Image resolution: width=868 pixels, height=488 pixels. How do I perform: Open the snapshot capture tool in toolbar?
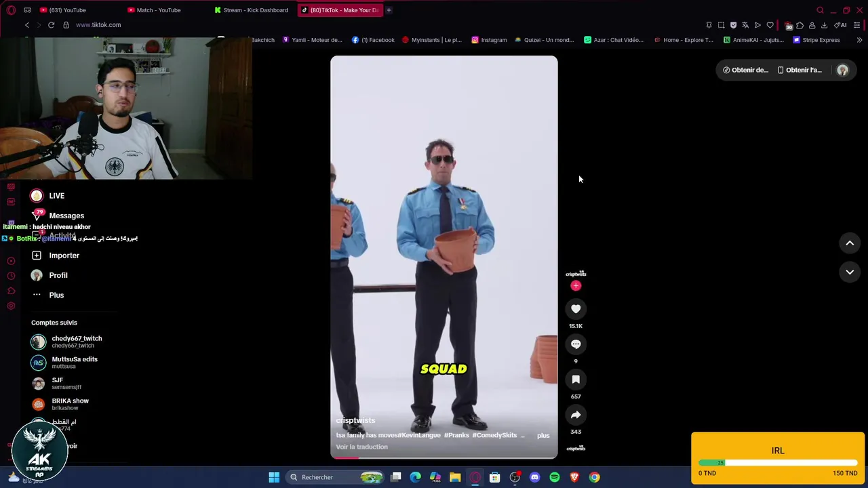click(721, 25)
